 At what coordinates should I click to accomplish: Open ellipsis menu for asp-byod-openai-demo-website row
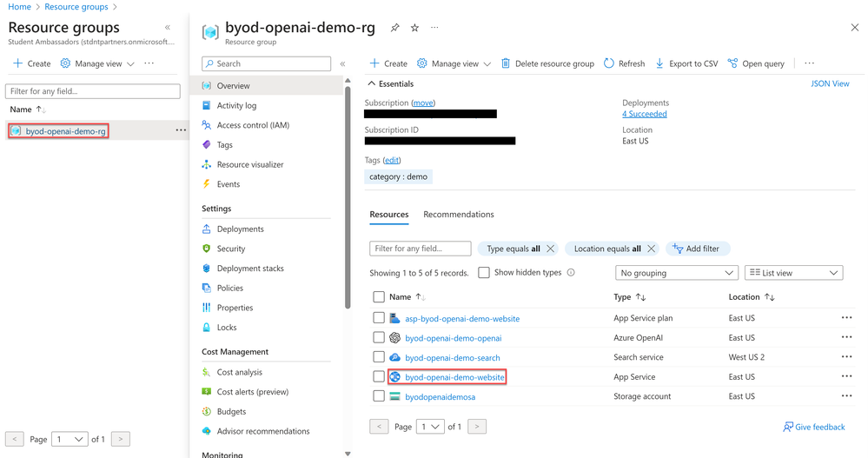click(846, 318)
